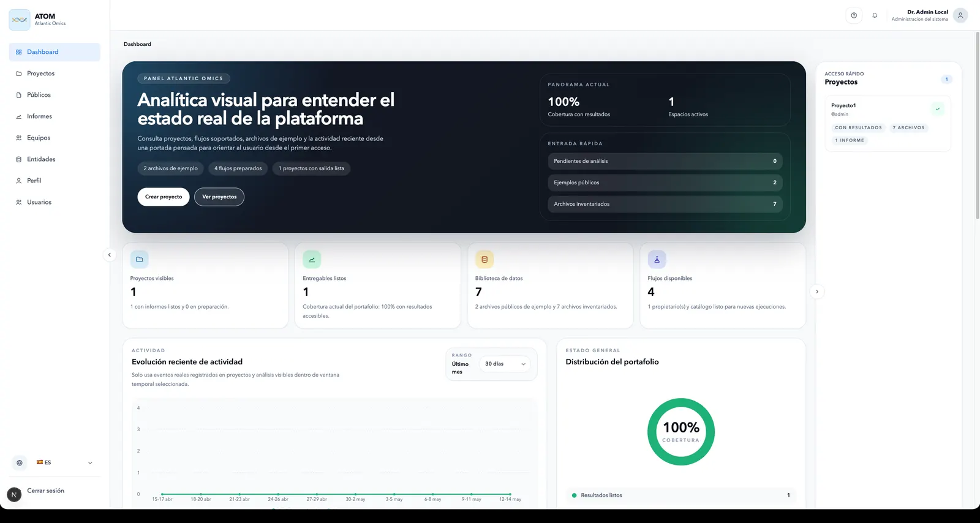Open the Proyecto1 quick access card title
This screenshot has width=980, height=523.
click(x=843, y=105)
